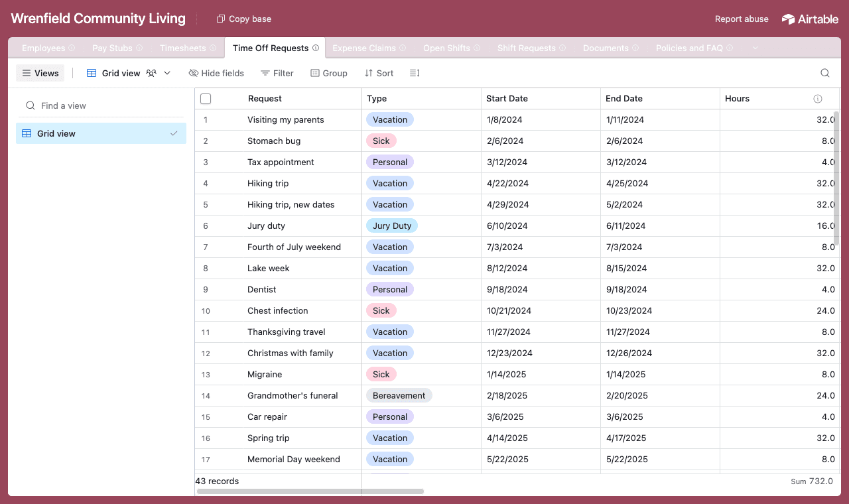This screenshot has height=504, width=849.
Task: Select the "Grandmother's funeral" request cell
Action: [x=293, y=395]
